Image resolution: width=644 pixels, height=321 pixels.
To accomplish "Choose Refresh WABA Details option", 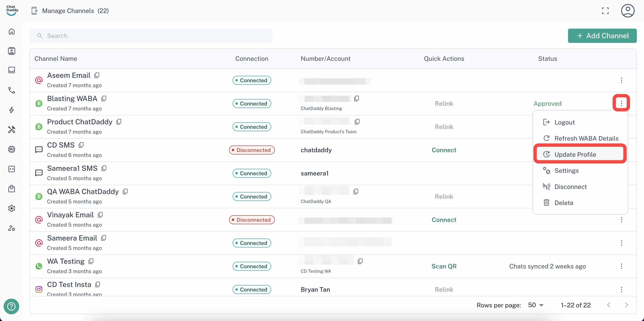I will [586, 138].
